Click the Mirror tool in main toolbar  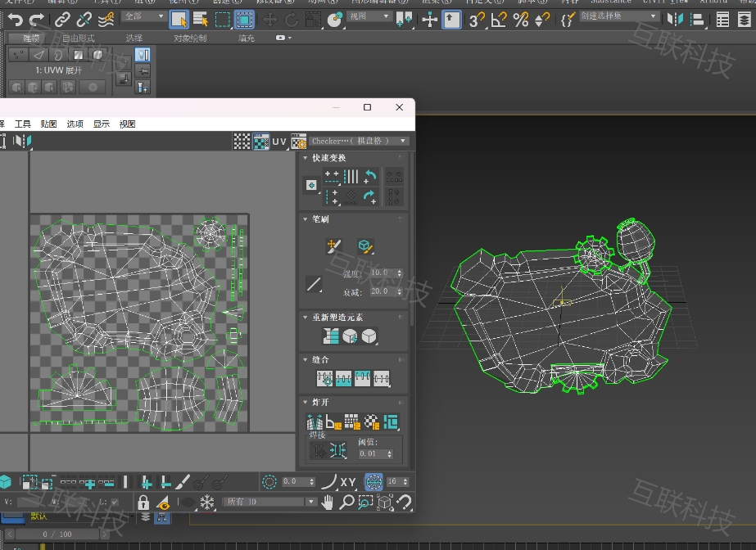[x=675, y=20]
